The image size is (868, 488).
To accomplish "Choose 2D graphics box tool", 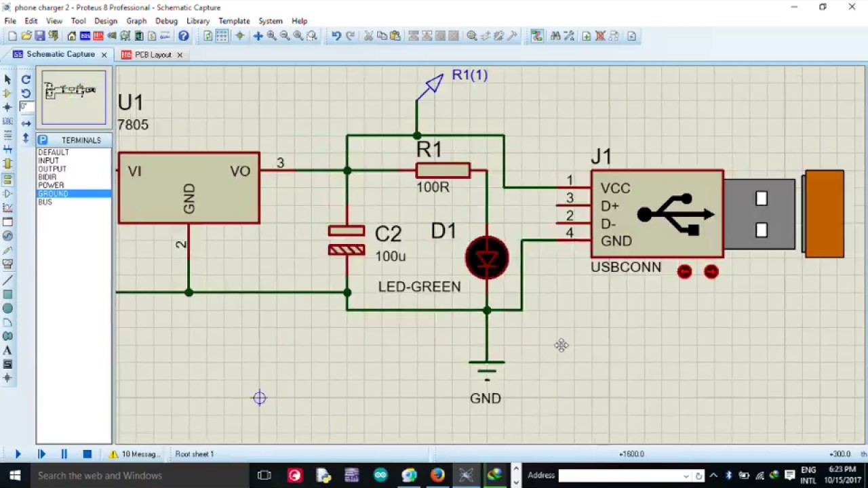I will [7, 294].
